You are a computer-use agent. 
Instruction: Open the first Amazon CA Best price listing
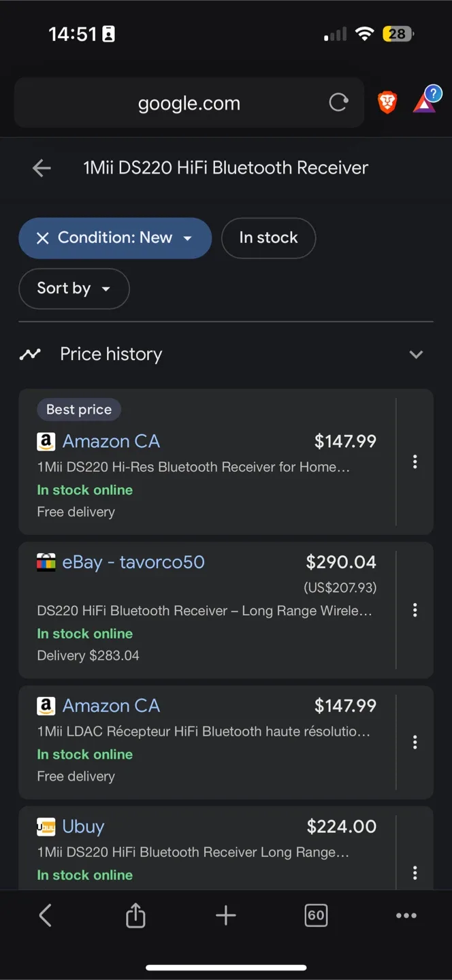click(111, 442)
